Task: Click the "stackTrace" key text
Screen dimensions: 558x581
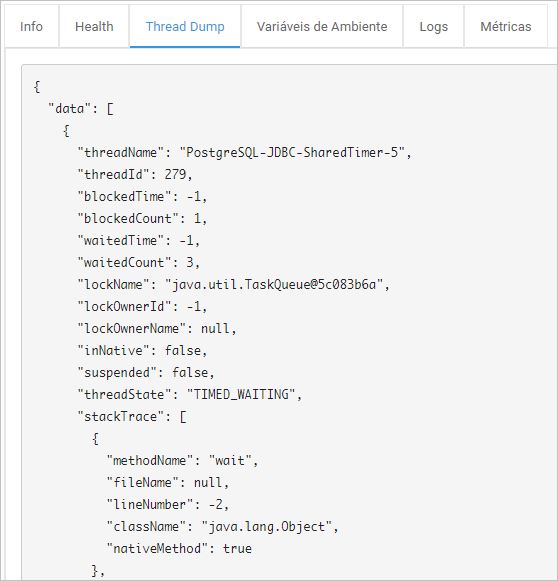Action: click(120, 416)
